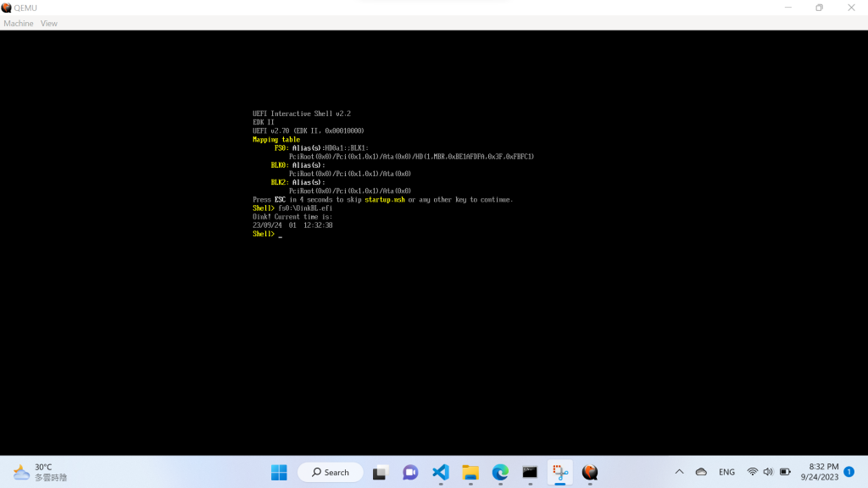Click the 'UEFI Interactive Shell v2.2' line
Image resolution: width=868 pixels, height=488 pixels.
302,114
